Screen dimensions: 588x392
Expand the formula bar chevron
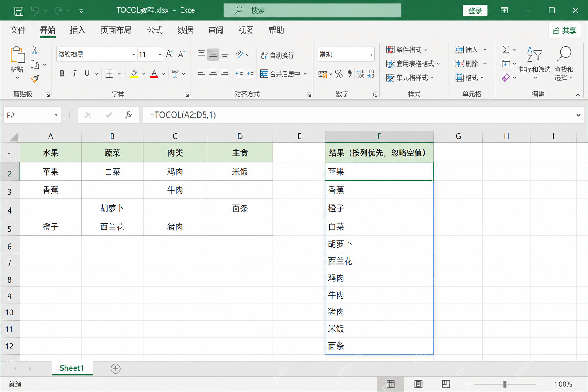578,115
